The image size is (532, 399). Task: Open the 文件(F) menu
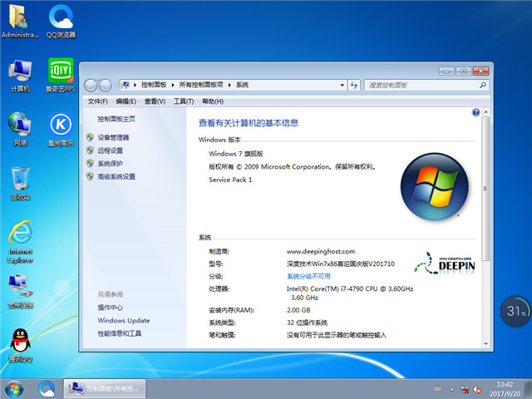[x=97, y=101]
